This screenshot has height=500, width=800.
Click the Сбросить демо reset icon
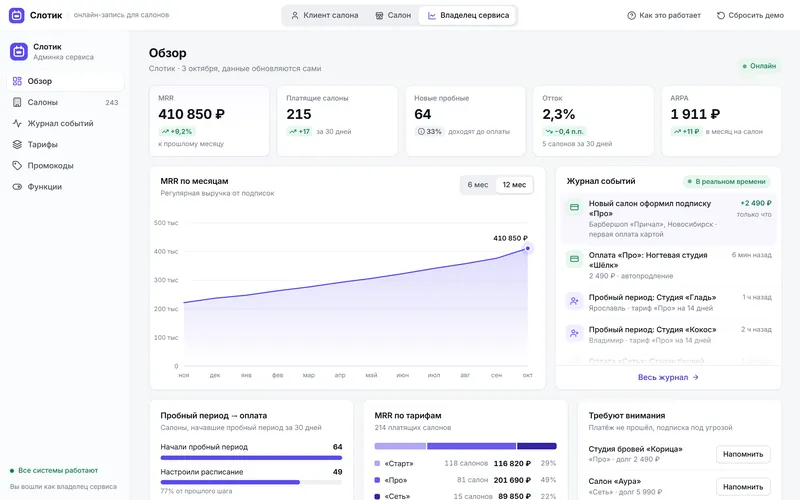pos(720,15)
